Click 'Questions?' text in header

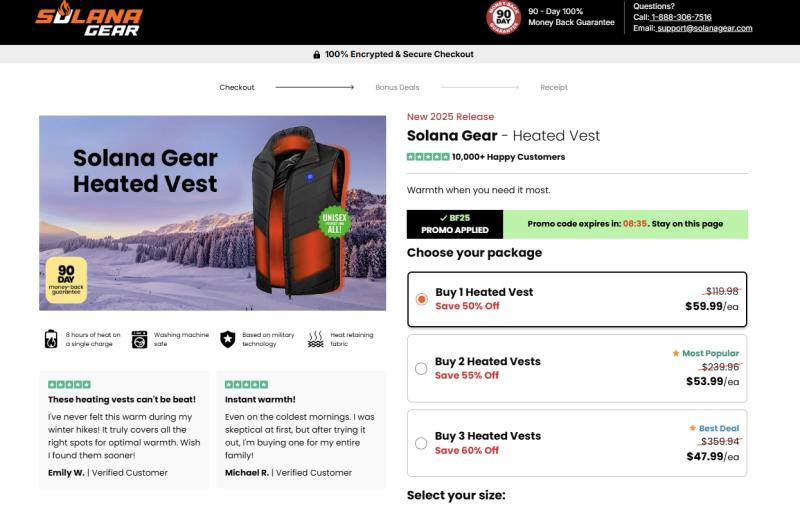point(654,6)
